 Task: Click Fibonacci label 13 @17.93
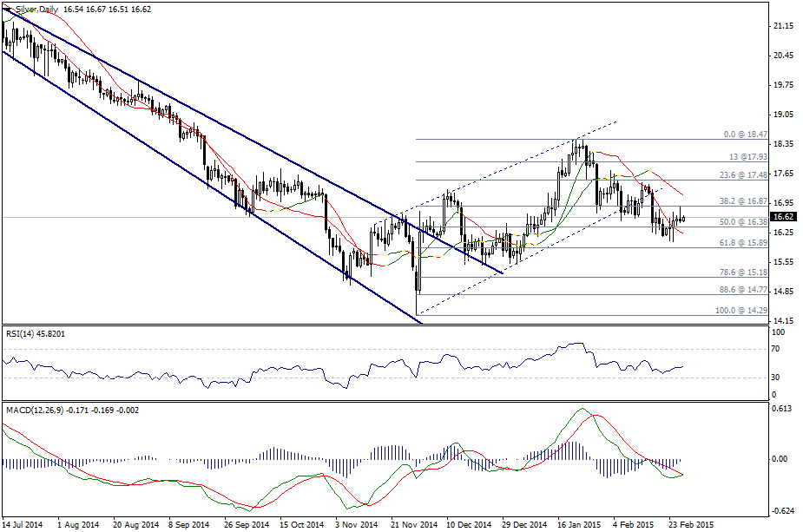pyautogui.click(x=748, y=157)
